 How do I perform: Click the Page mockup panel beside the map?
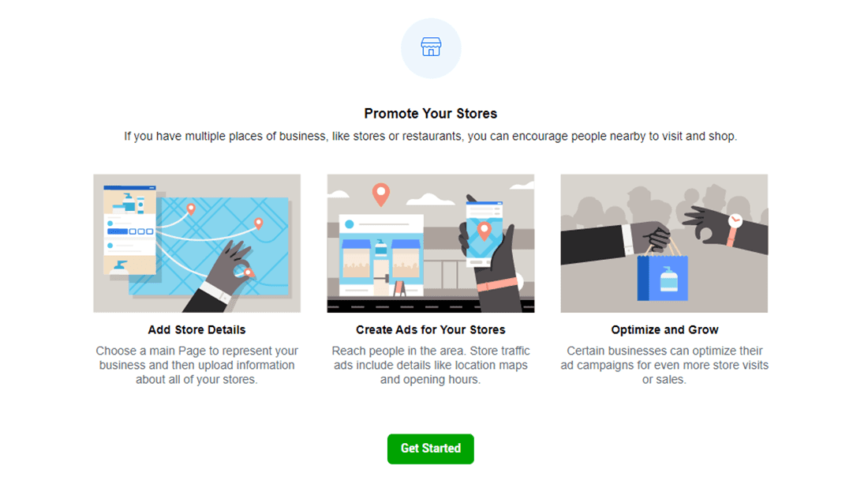pos(129,229)
